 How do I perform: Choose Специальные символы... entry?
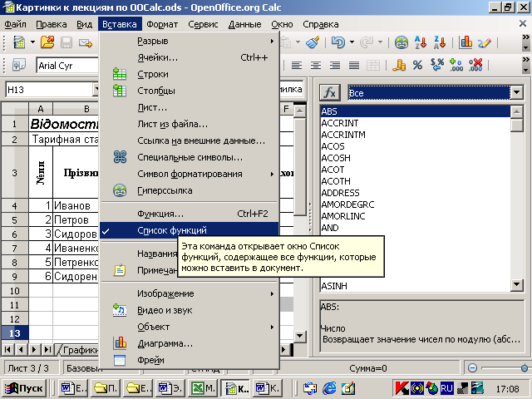[189, 157]
